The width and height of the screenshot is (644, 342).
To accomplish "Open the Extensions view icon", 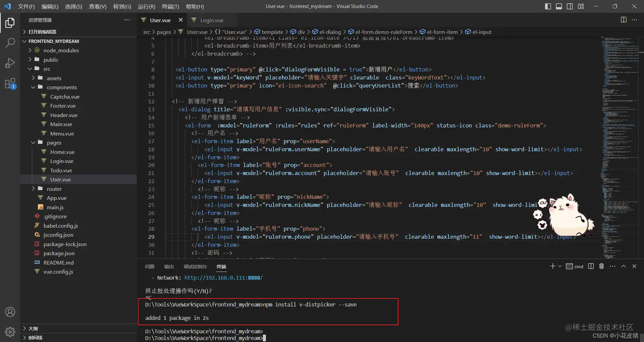I will coord(10,83).
